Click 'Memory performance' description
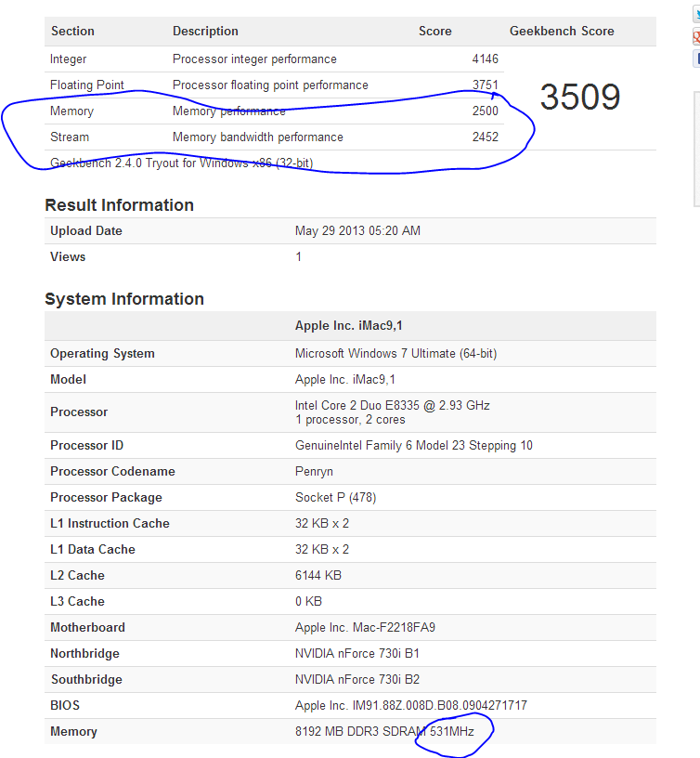Image resolution: width=700 pixels, height=758 pixels. point(229,111)
